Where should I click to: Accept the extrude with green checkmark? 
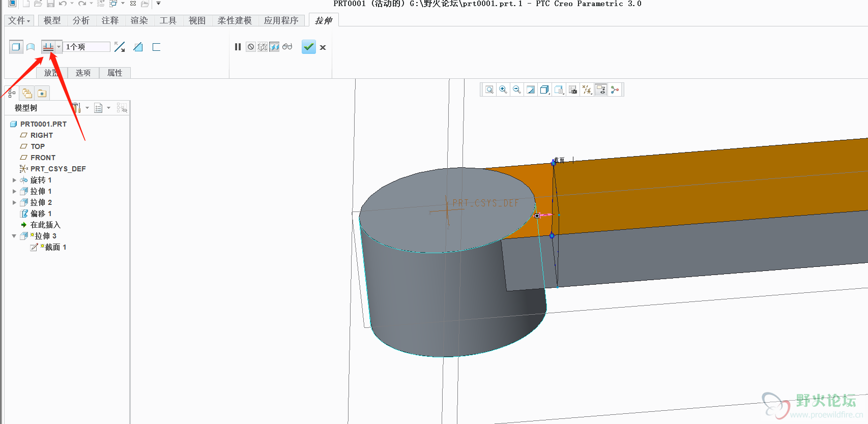[x=309, y=47]
